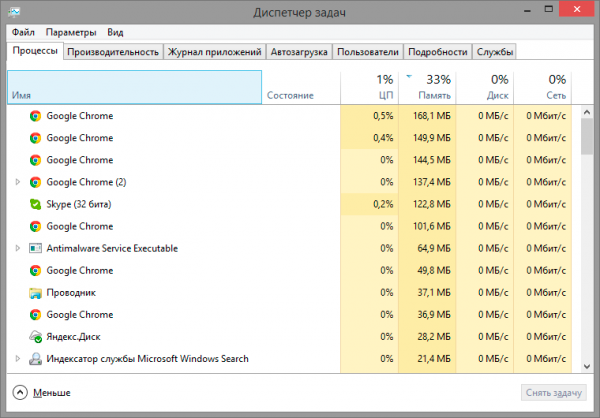Viewport: 600px width, 418px height.
Task: Click the 21,4 МБ memory value
Action: coord(434,359)
